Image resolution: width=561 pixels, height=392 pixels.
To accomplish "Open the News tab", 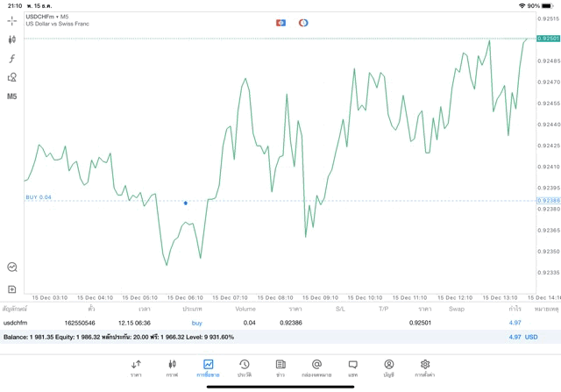I will pos(280,367).
